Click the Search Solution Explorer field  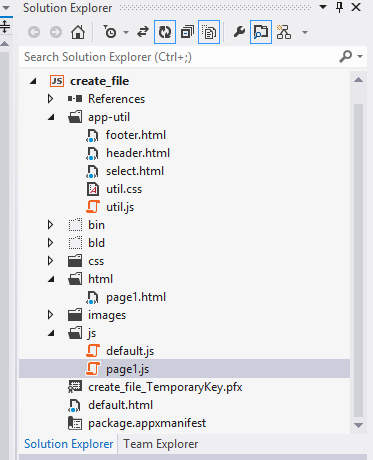point(180,57)
